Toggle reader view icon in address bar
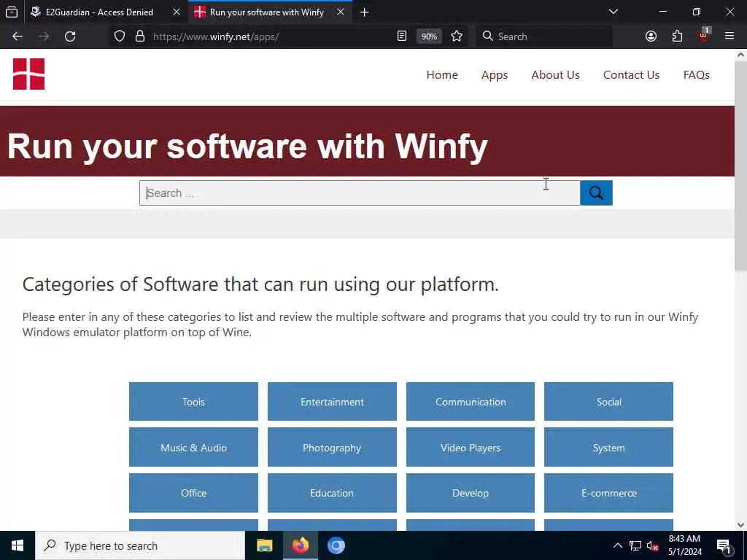747x560 pixels. tap(402, 36)
